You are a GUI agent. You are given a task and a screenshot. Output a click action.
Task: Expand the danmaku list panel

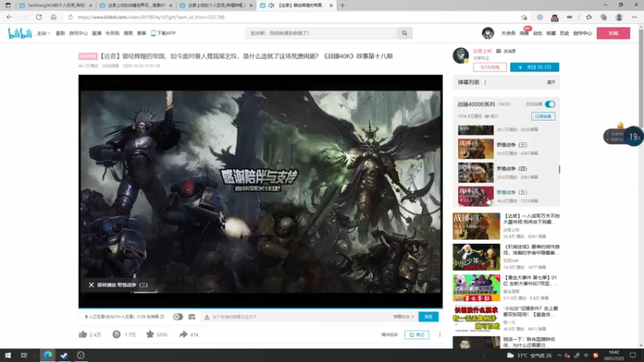pos(551,83)
